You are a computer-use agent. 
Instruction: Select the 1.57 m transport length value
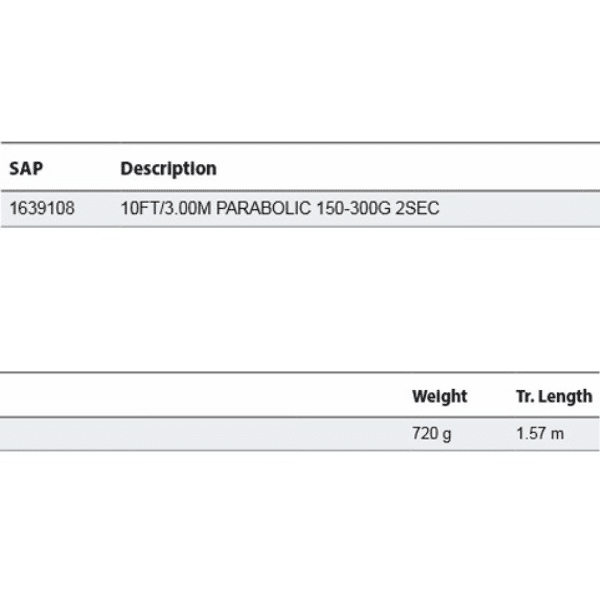[x=540, y=435]
